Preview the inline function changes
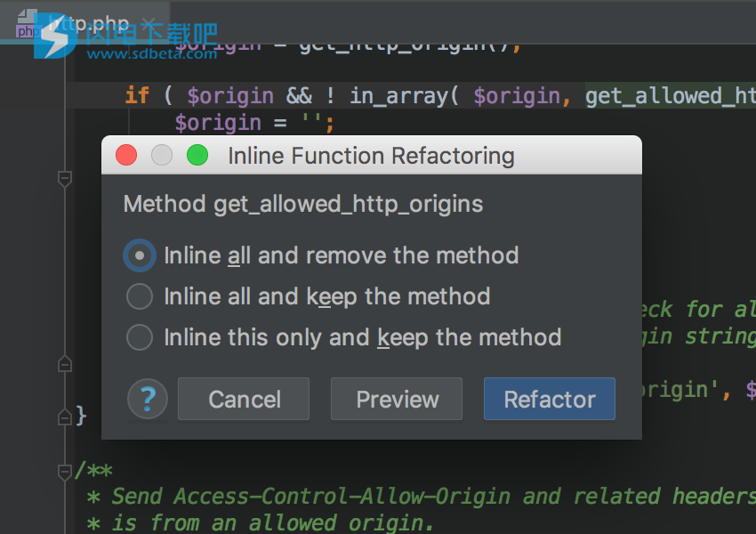The width and height of the screenshot is (756, 534). [x=397, y=399]
